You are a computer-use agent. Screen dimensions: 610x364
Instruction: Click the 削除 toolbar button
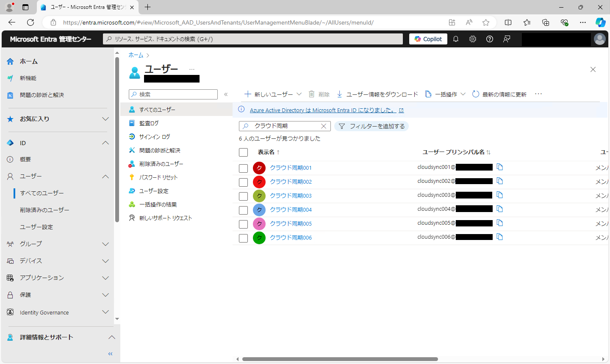click(319, 94)
